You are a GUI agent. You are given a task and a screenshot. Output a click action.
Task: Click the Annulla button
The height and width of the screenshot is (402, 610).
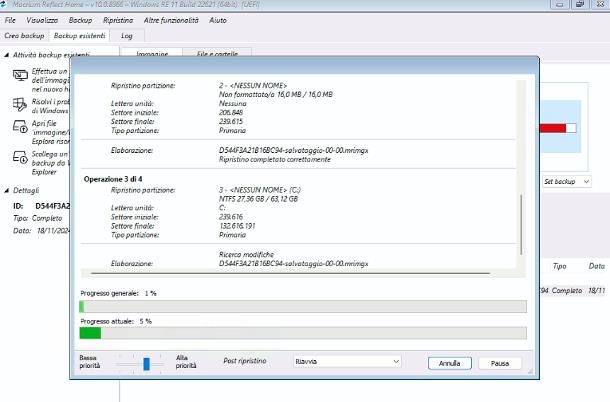click(x=450, y=363)
